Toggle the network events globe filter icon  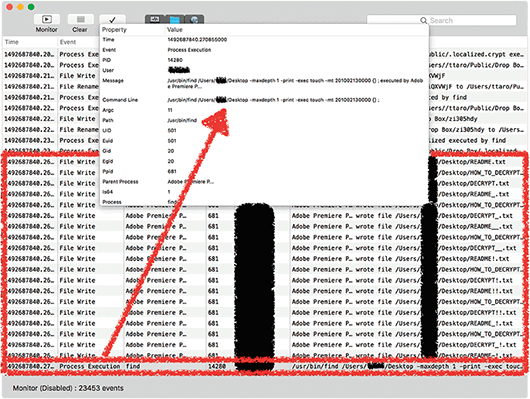pos(194,20)
